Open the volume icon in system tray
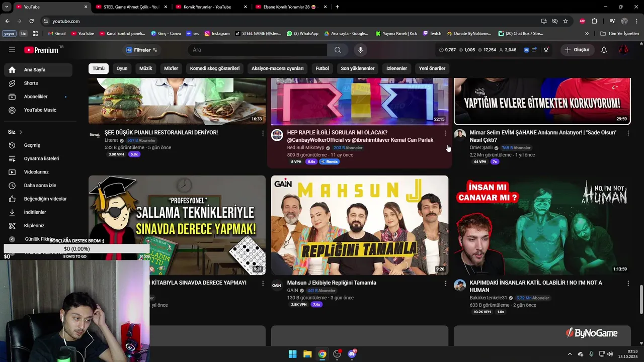 pyautogui.click(x=610, y=354)
